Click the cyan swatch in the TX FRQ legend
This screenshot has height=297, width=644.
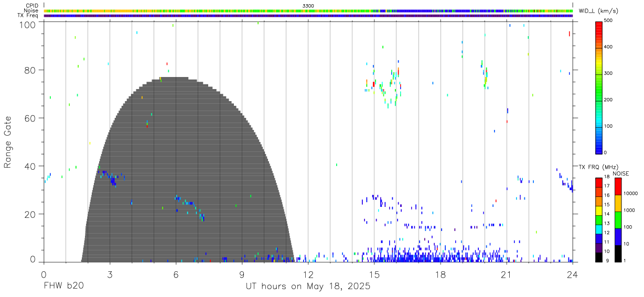click(x=599, y=229)
